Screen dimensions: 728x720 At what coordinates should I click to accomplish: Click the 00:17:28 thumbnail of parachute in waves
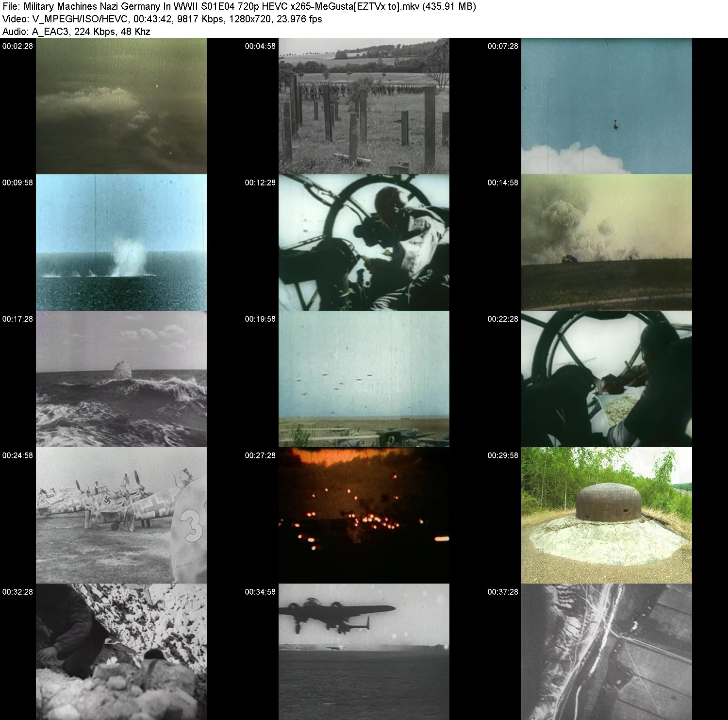click(121, 379)
